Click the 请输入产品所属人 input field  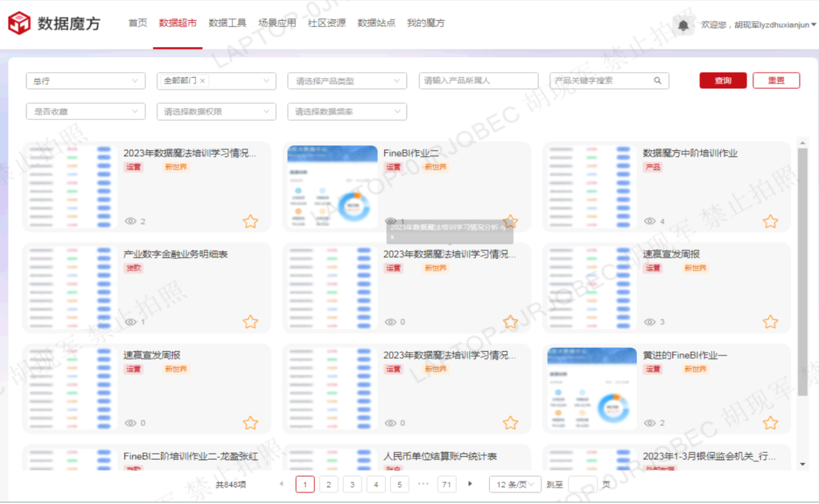478,81
